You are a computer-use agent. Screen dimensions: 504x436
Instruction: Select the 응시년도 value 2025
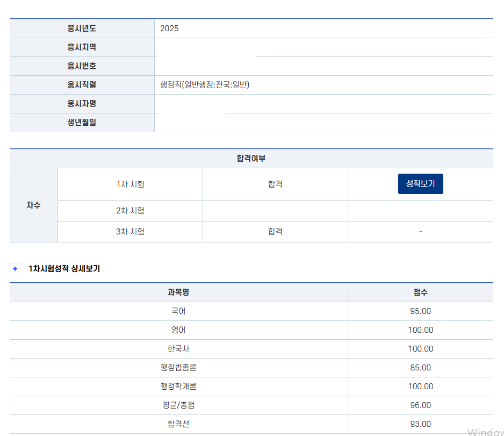point(169,28)
